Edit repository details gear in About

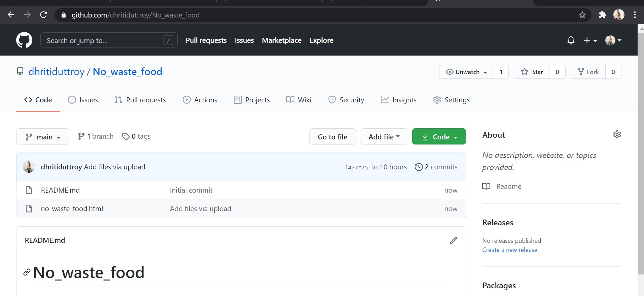tap(617, 134)
